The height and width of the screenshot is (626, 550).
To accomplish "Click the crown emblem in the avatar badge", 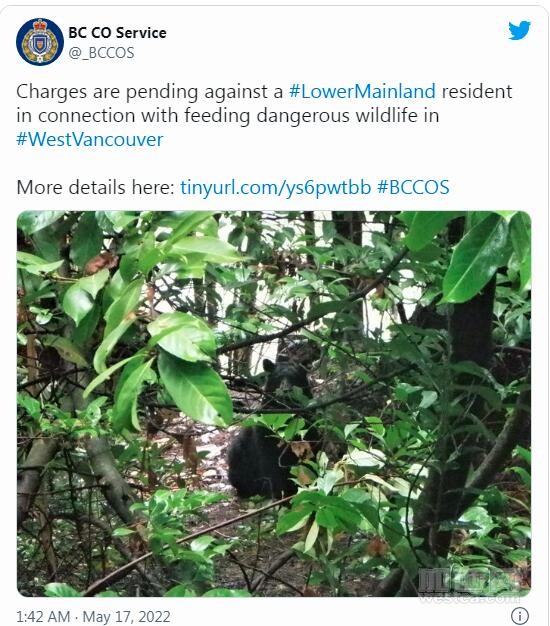I will point(40,25).
